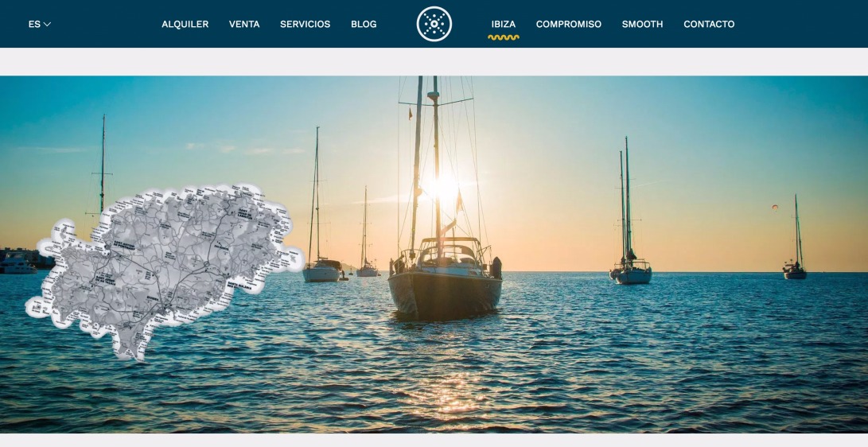Screen dimensions: 868x447
Task: Go to the VENTA page
Action: (x=244, y=25)
